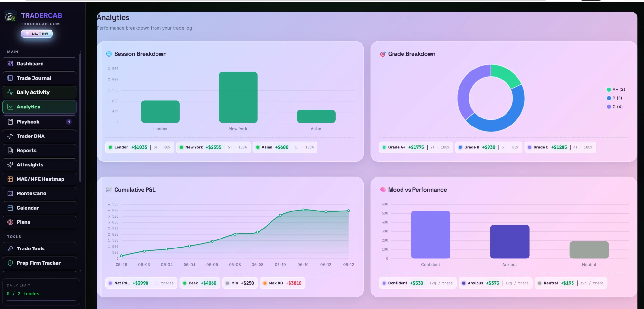Click the Analytics chart icon

point(10,107)
